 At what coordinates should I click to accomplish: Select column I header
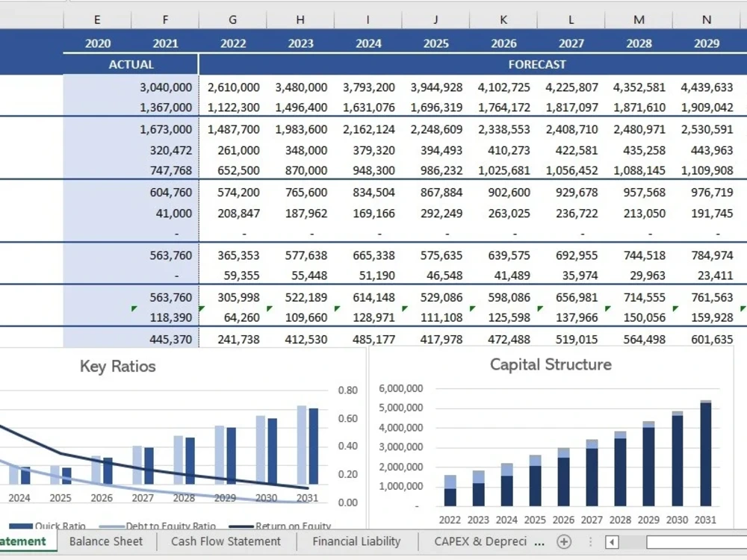pos(368,19)
